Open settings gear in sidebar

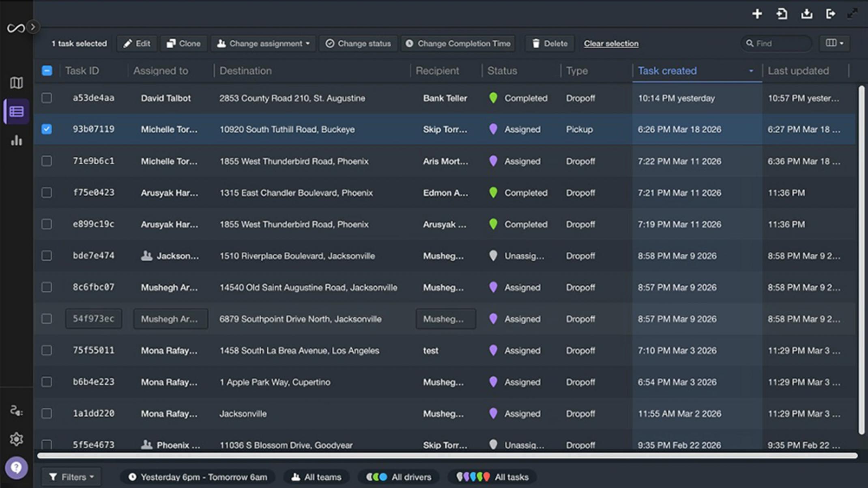click(x=16, y=439)
